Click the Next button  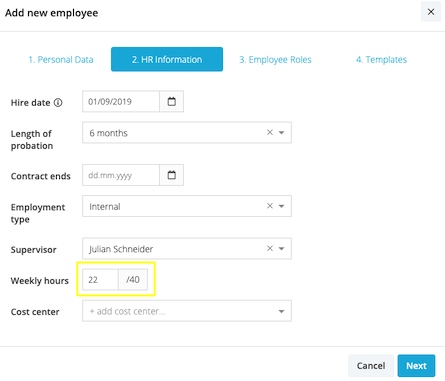416,366
